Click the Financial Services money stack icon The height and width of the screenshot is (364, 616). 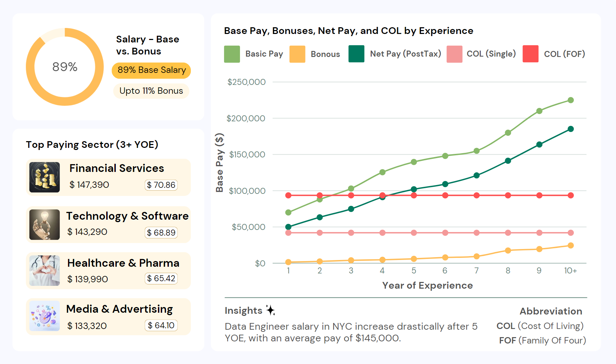click(44, 177)
